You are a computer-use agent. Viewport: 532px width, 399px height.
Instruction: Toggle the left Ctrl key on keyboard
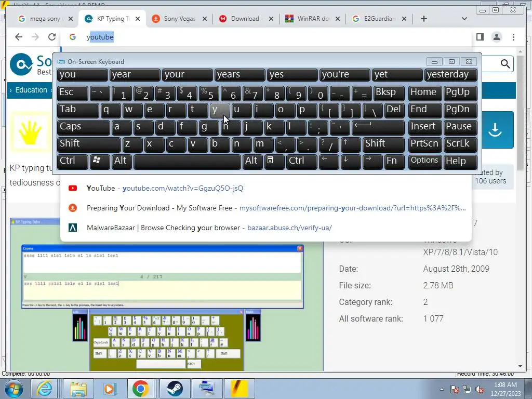73,162
